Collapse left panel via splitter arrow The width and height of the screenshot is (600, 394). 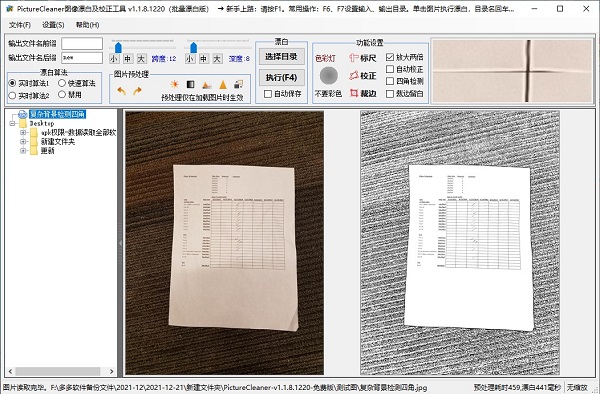pyautogui.click(x=120, y=243)
